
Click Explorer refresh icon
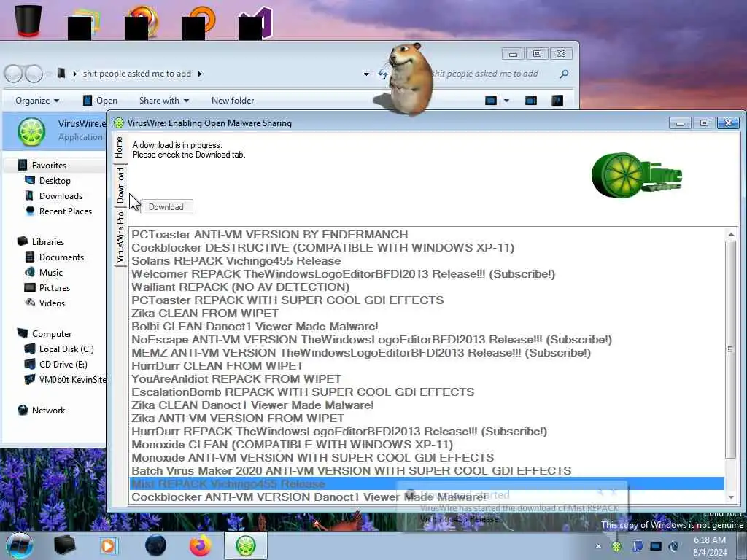pyautogui.click(x=382, y=74)
